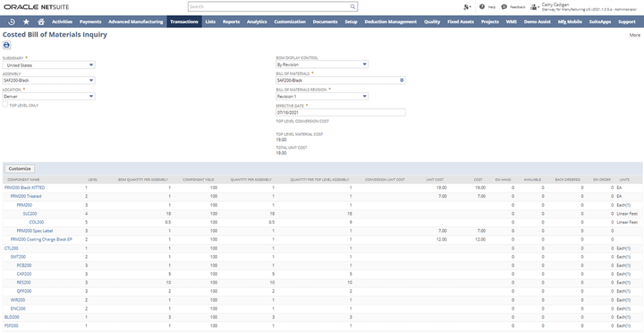The image size is (644, 333).
Task: Click the Component Name column header
Action: pyautogui.click(x=24, y=180)
